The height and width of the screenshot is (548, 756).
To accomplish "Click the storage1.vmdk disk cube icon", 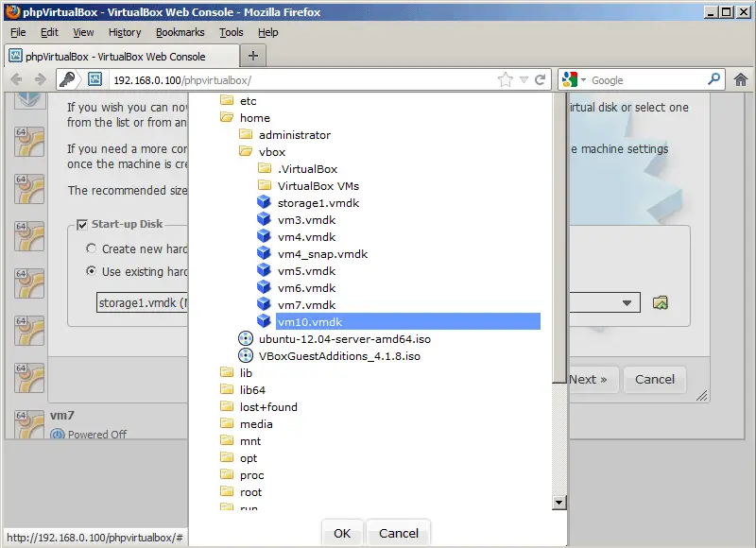I will tap(264, 202).
